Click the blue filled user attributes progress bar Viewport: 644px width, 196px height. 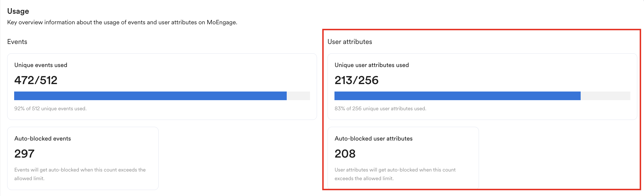point(457,96)
